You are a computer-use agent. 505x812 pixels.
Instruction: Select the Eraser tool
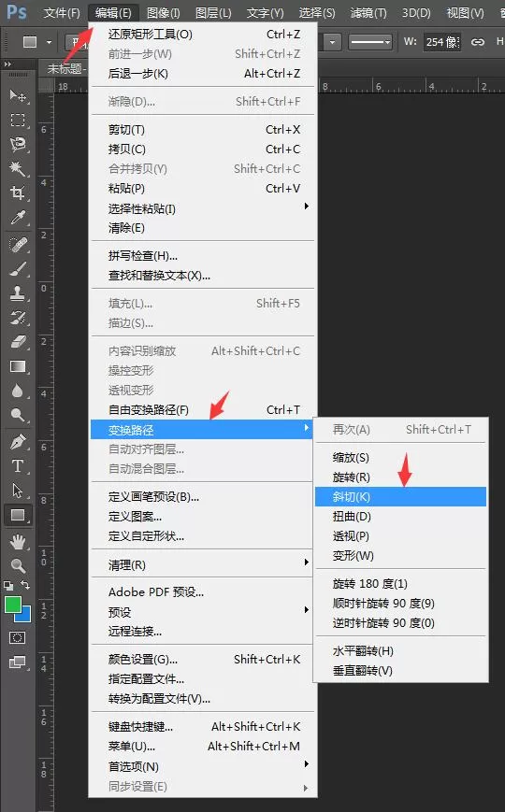coord(18,342)
